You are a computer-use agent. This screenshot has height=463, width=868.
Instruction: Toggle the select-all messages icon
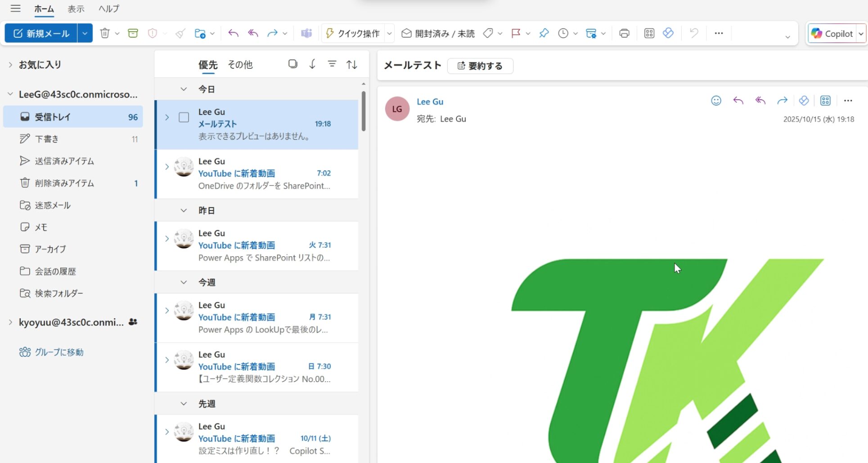[293, 64]
